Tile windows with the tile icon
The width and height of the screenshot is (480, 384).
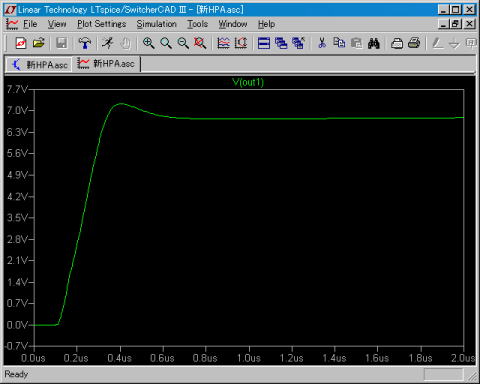264,43
